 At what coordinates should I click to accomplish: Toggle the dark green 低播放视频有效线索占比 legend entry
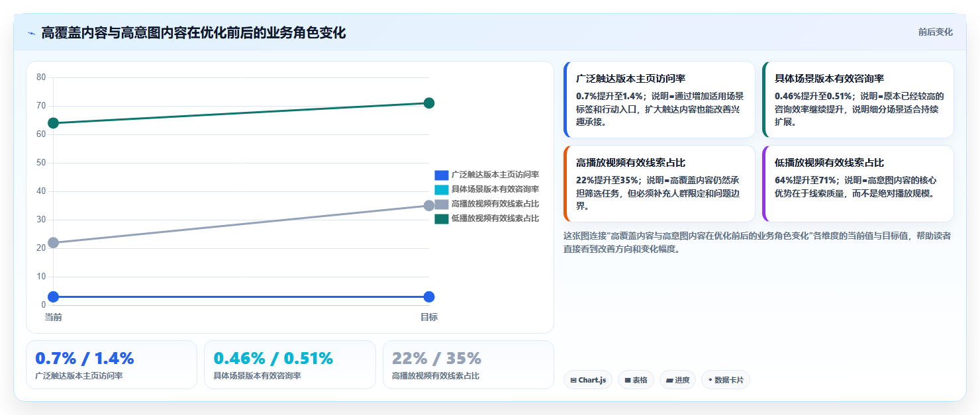(x=487, y=218)
